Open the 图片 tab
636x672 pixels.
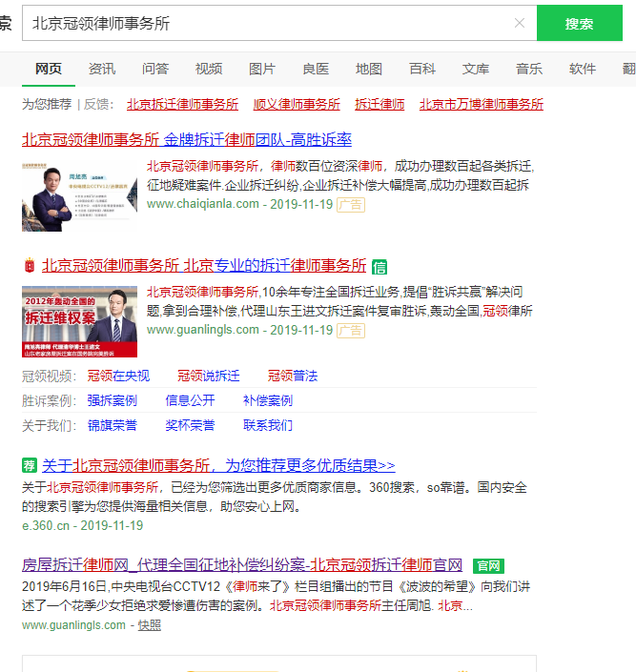coord(262,69)
